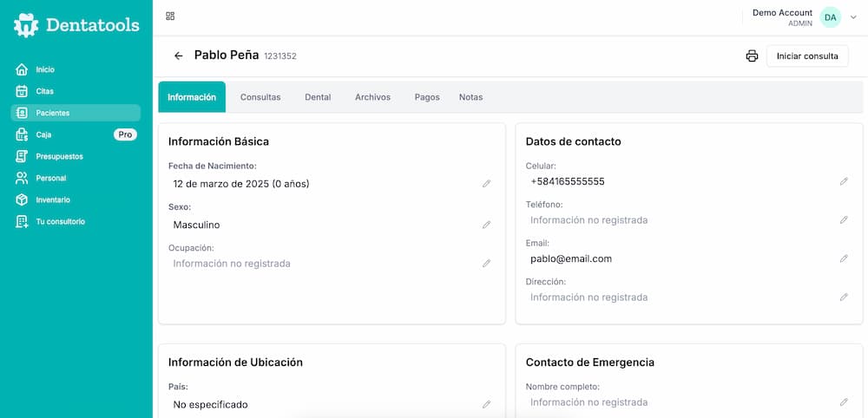Open the grid layout icon in top bar
Viewport: 868px width, 418px height.
[170, 16]
